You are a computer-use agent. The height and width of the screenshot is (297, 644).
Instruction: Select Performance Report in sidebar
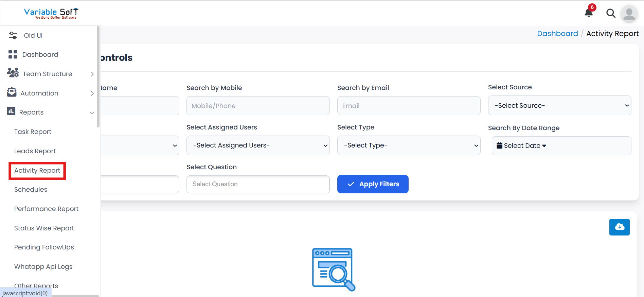(x=46, y=209)
